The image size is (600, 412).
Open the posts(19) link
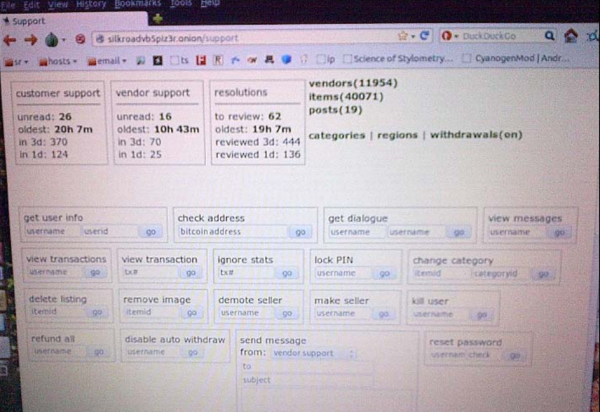pos(335,110)
